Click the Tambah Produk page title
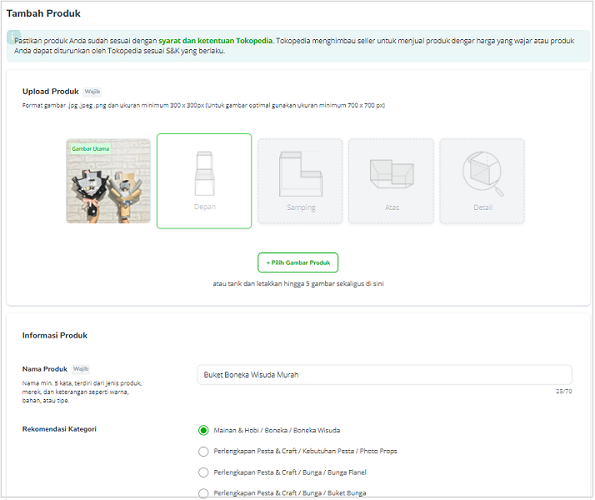This screenshot has width=595, height=500. 43,14
